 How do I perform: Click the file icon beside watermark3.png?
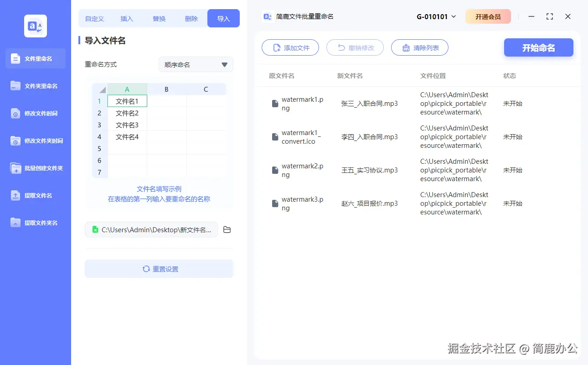(x=275, y=203)
